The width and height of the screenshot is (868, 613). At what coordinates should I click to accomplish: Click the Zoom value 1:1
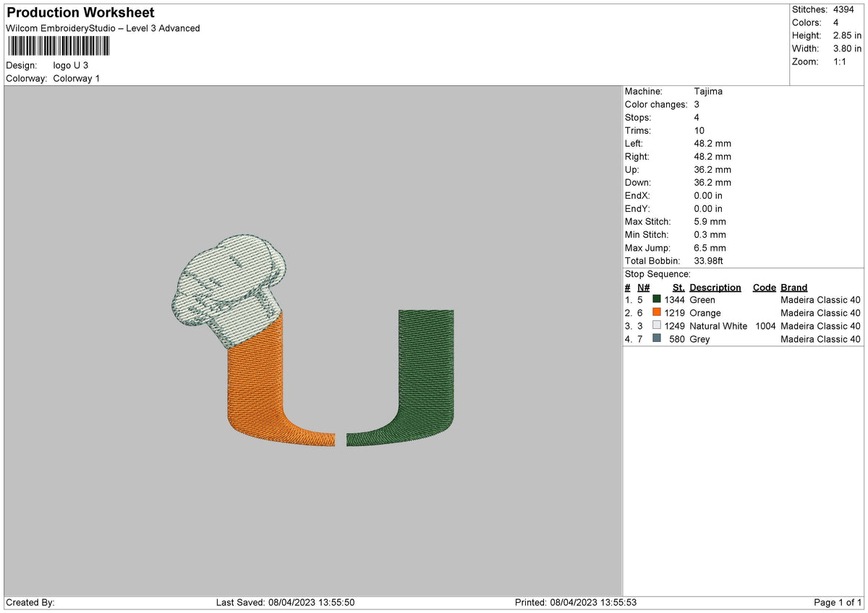tap(841, 61)
